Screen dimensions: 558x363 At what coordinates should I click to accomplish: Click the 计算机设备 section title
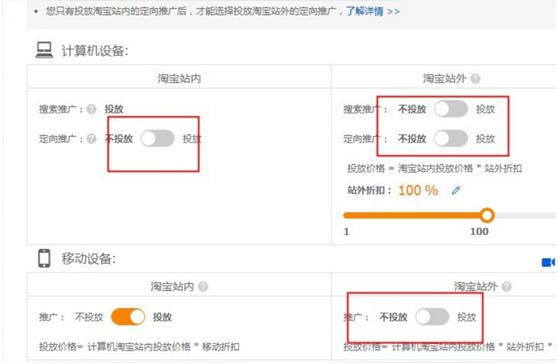point(95,51)
